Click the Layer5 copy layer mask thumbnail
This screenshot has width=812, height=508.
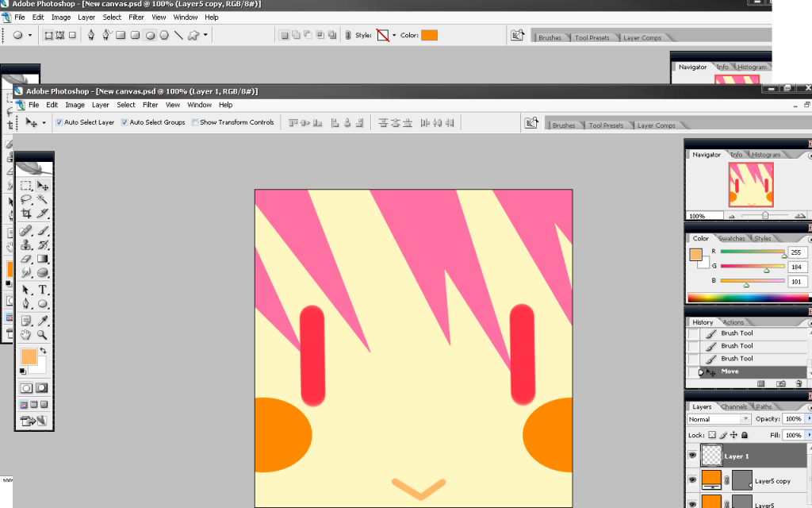pyautogui.click(x=741, y=480)
